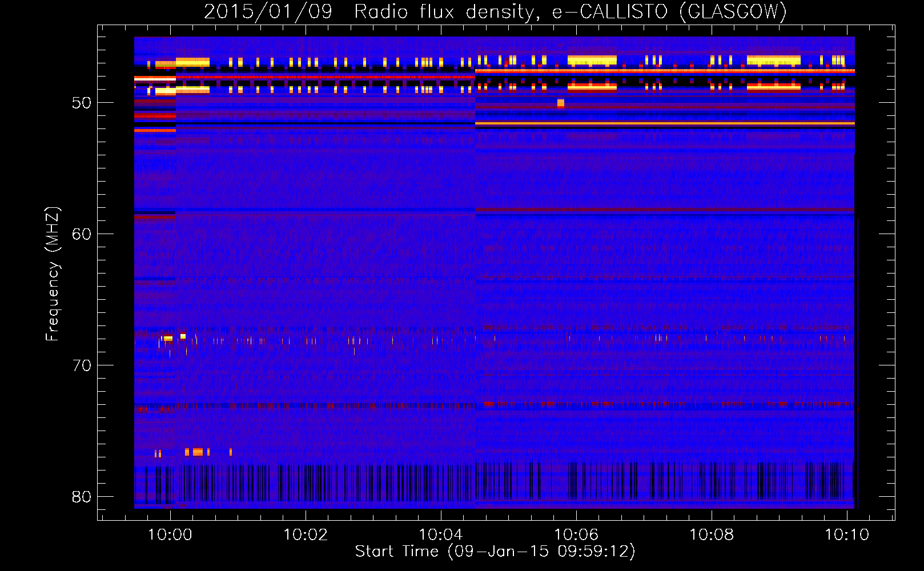Click the 70 frequency tick label

(x=82, y=365)
